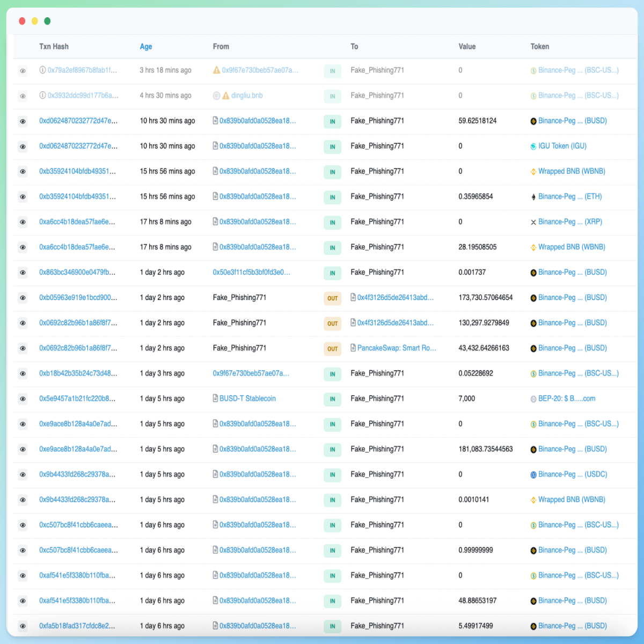Click contract icon before From address in 0.35965854 row

click(216, 196)
